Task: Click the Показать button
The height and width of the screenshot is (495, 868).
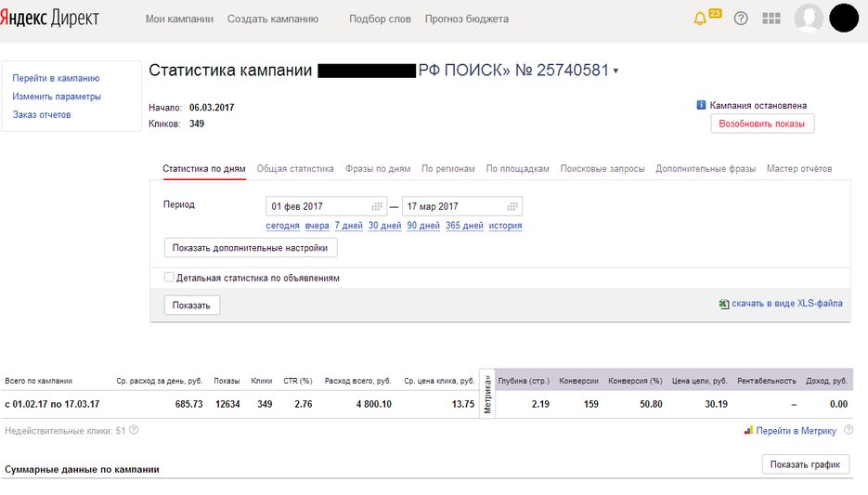Action: (191, 306)
